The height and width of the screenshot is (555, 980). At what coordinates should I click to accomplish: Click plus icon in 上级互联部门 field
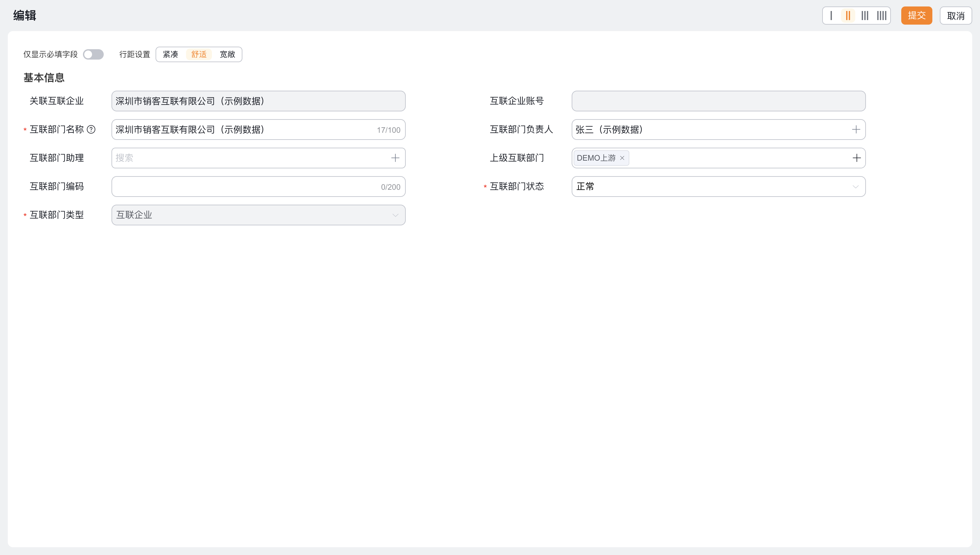[857, 158]
